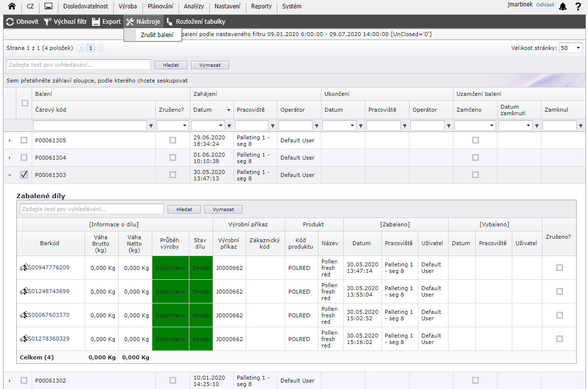Open the notifications bell
This screenshot has width=588, height=389.
[563, 6]
